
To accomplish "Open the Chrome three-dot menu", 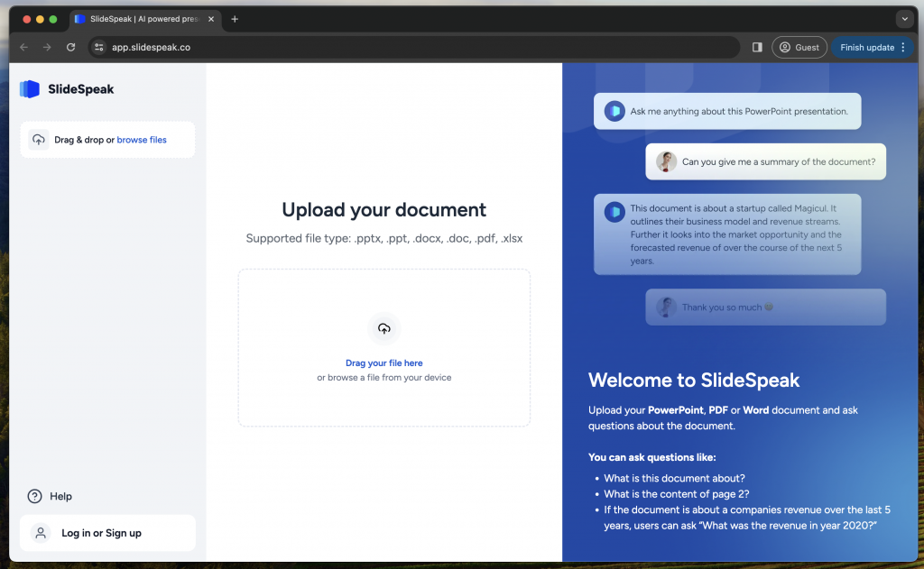I will [x=903, y=47].
